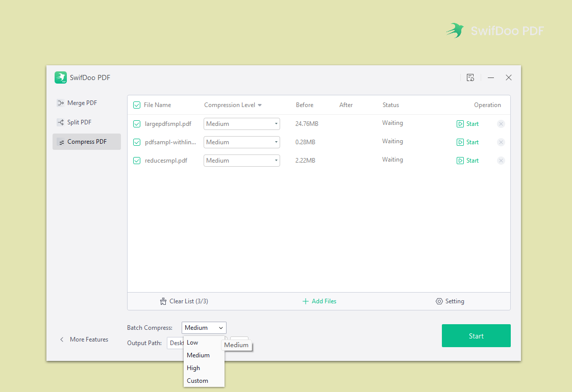Viewport: 572px width, 392px height.
Task: Open the history/records icon in title bar
Action: [470, 77]
